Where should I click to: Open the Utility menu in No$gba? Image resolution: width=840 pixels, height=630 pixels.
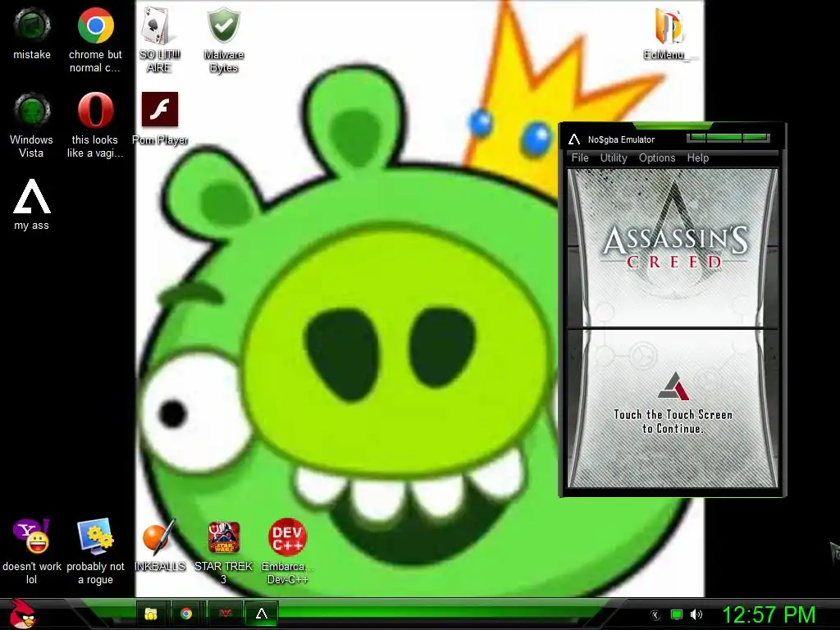tap(614, 157)
